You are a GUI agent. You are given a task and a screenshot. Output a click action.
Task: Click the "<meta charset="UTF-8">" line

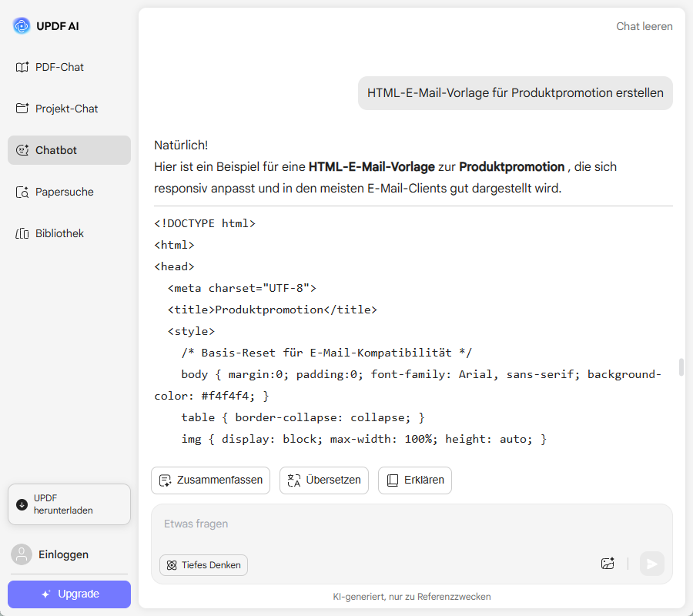[242, 288]
